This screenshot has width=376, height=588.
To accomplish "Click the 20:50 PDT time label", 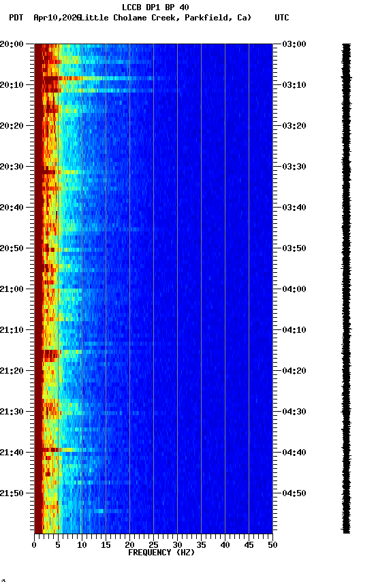I will coord(12,248).
